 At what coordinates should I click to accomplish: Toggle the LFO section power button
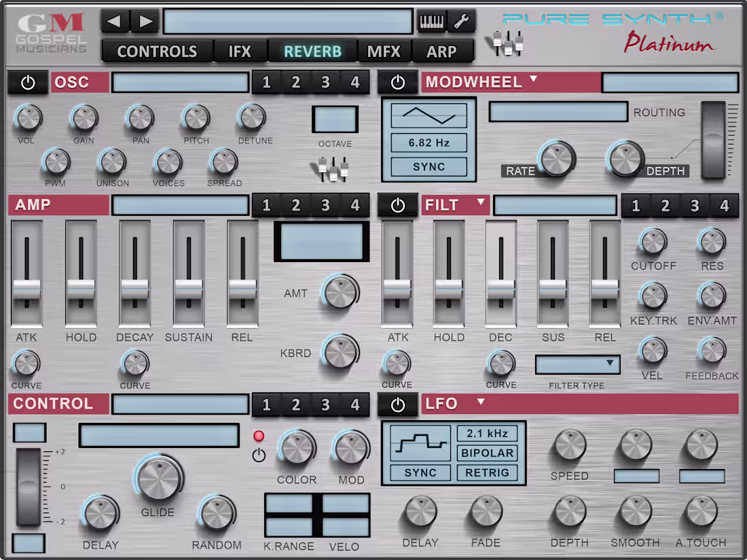(x=398, y=404)
